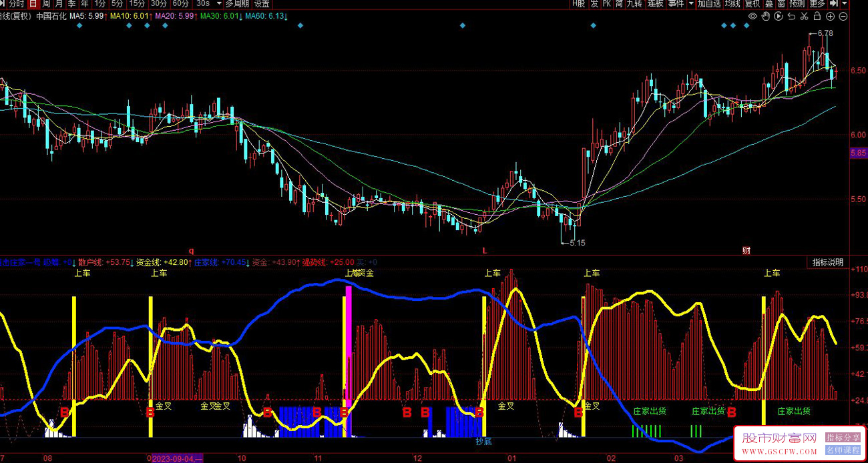Click the 资金线 +42.80 value label
Screen dimensions: 868x463
(164, 262)
